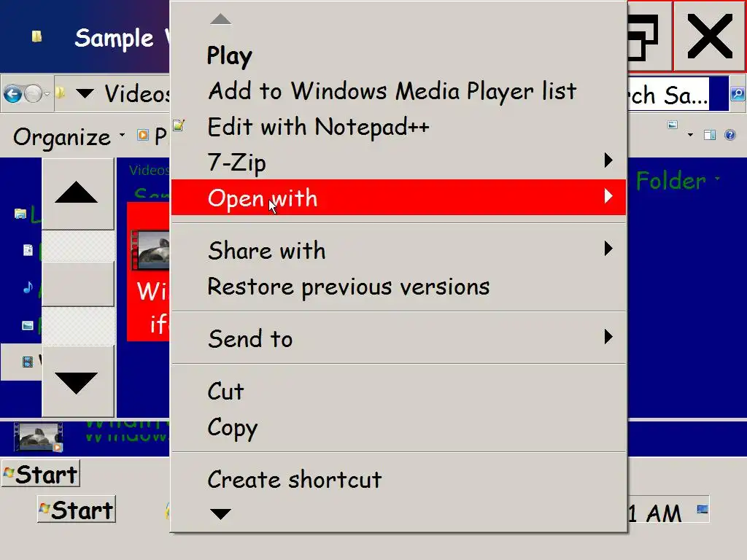Open the Arrange by Folder dropdown

678,181
